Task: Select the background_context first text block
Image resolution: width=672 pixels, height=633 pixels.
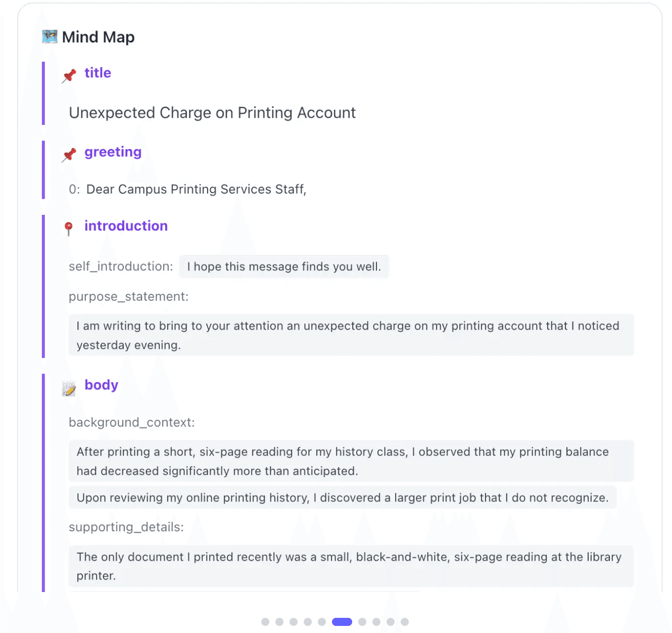Action: (351, 461)
